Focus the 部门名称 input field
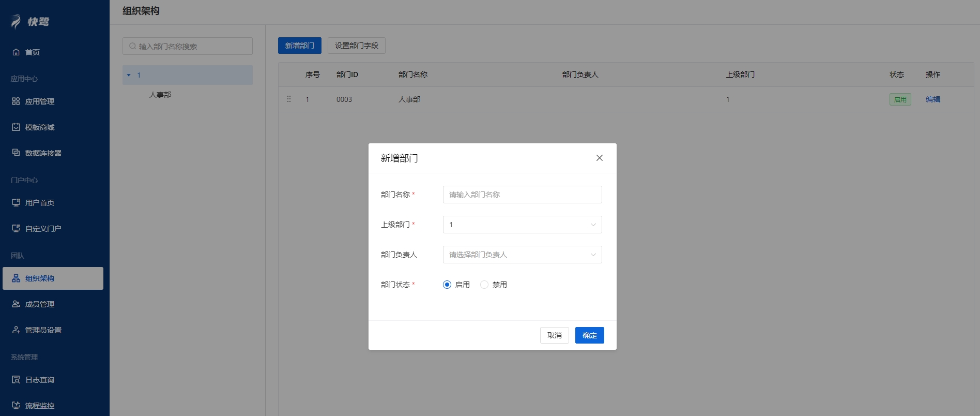 523,195
